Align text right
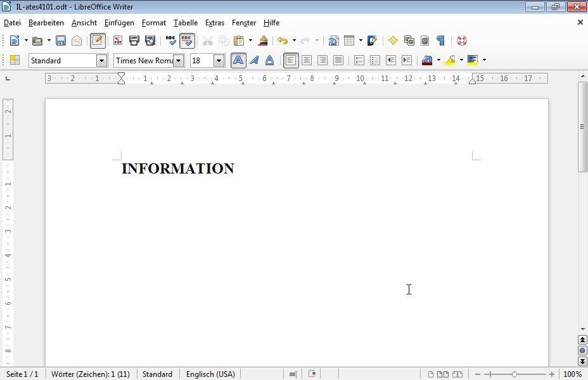This screenshot has width=588, height=380. pyautogui.click(x=323, y=60)
